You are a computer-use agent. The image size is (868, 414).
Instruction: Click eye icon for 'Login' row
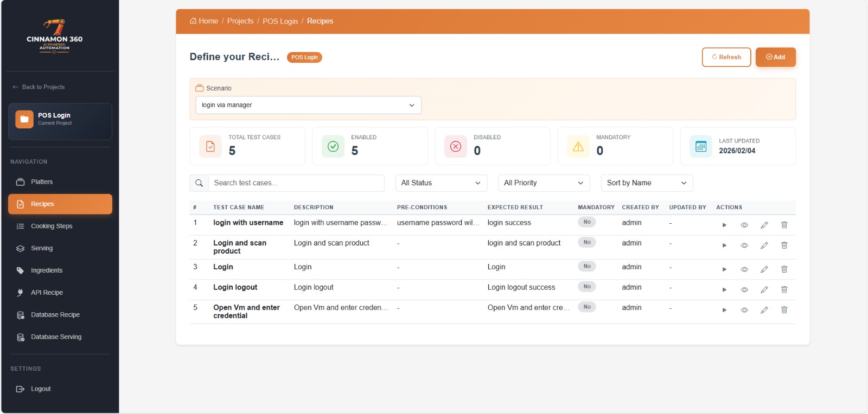[x=744, y=269]
